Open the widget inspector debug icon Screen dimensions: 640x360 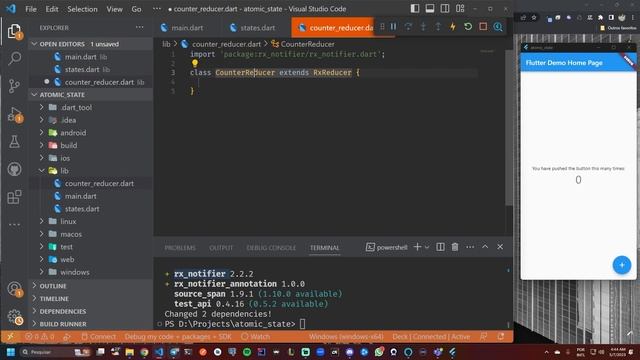pyautogui.click(x=498, y=27)
